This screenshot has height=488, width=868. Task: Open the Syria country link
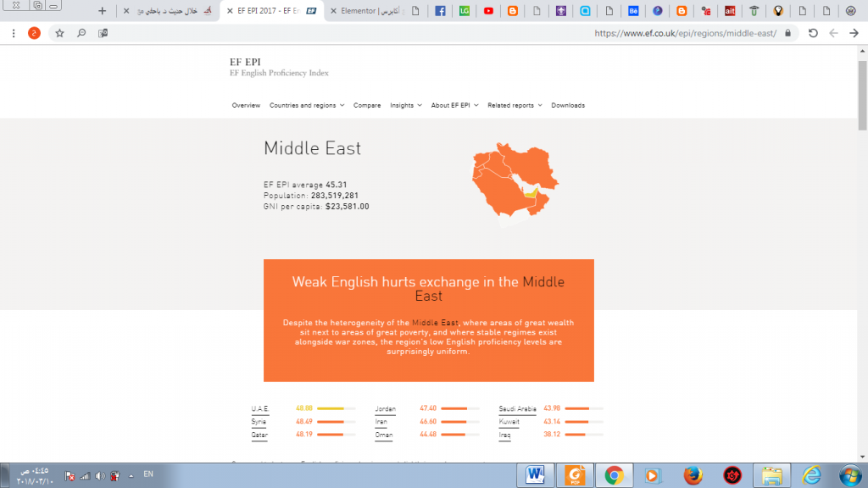click(259, 422)
